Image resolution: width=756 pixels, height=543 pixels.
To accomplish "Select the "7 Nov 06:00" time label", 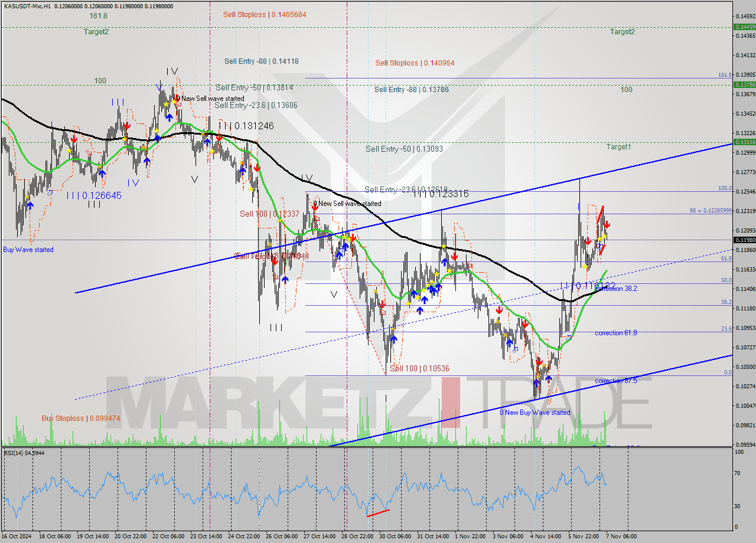I will [x=621, y=537].
